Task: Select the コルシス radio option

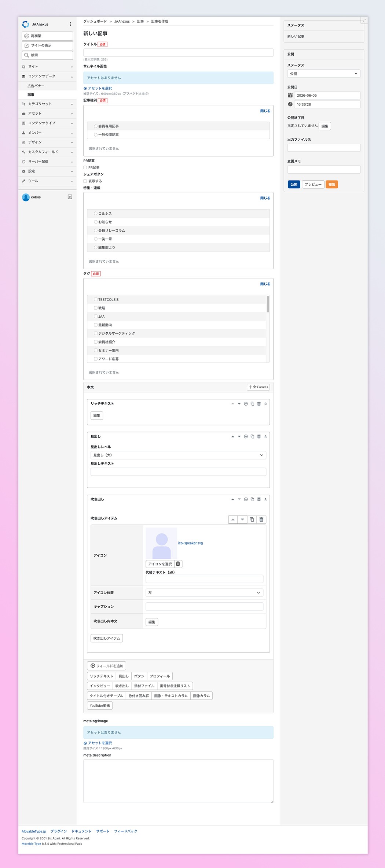Action: [x=96, y=213]
